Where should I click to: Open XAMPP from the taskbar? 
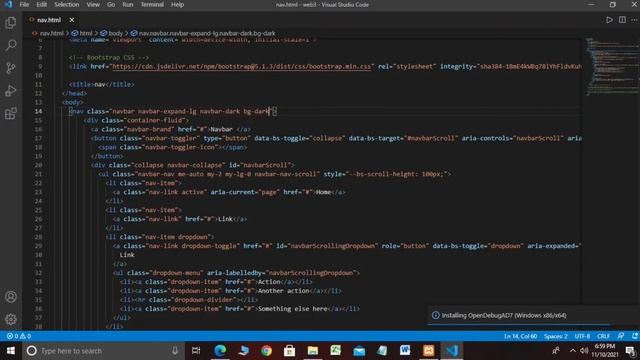(428, 351)
